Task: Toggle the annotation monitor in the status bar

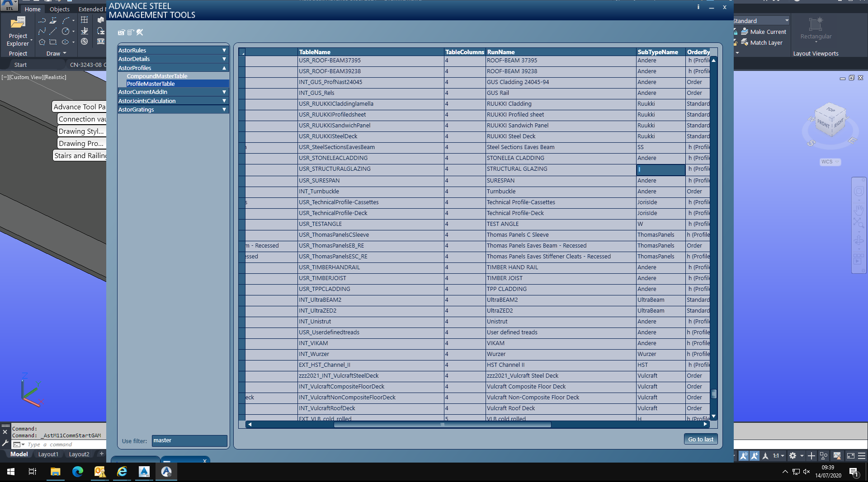Action: pos(838,456)
